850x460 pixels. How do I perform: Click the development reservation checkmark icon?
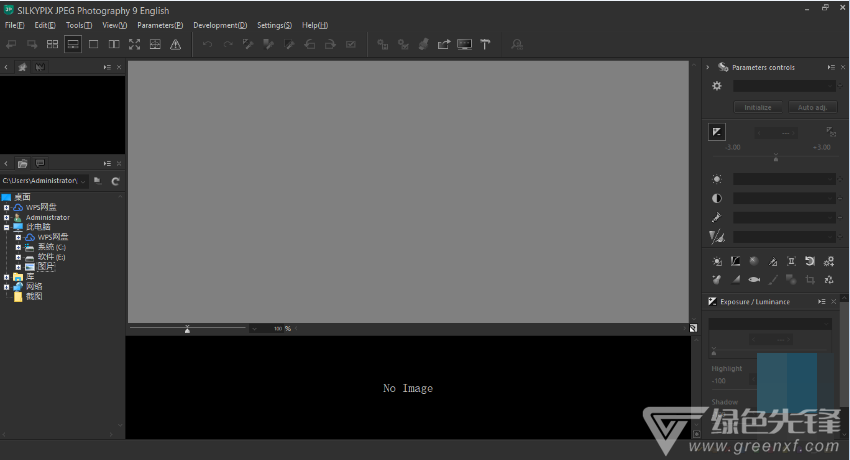point(351,44)
